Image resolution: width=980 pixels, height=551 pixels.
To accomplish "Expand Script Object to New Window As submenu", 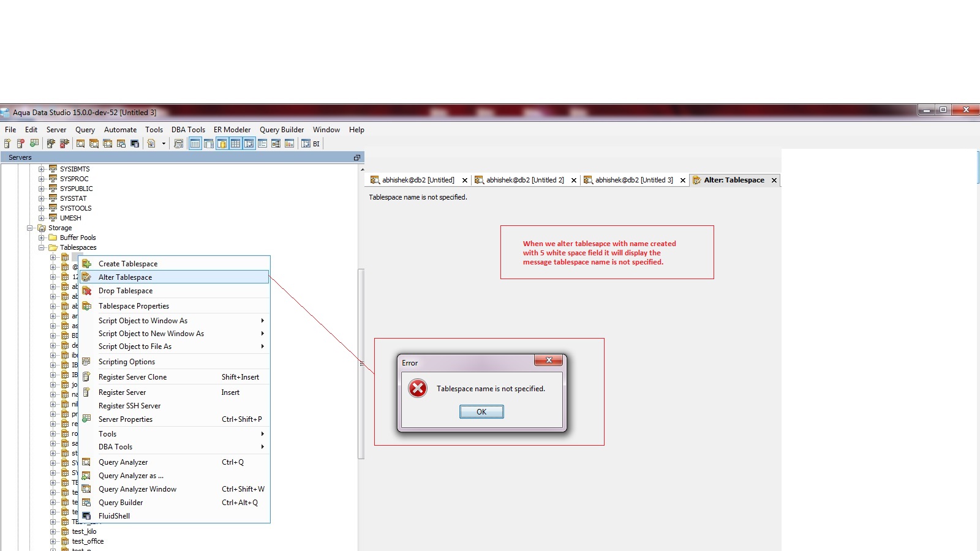I will tap(175, 334).
